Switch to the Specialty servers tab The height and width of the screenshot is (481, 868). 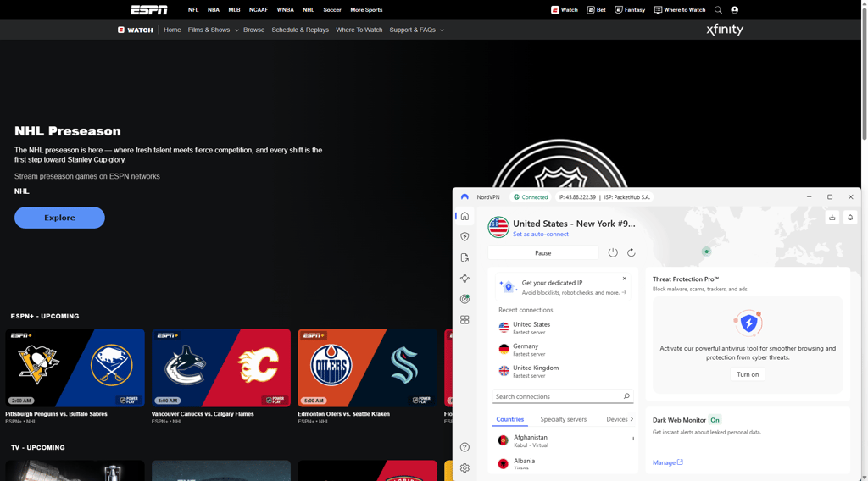point(563,419)
